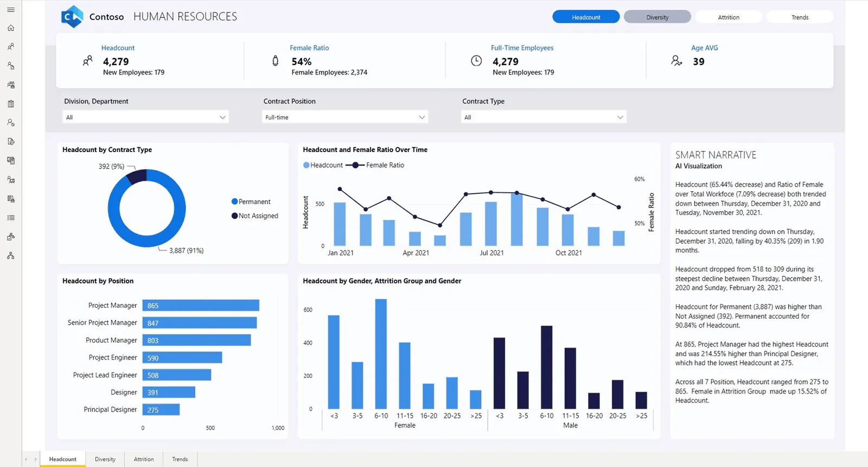Click the top Headcount navigation button
868x467 pixels.
586,17
